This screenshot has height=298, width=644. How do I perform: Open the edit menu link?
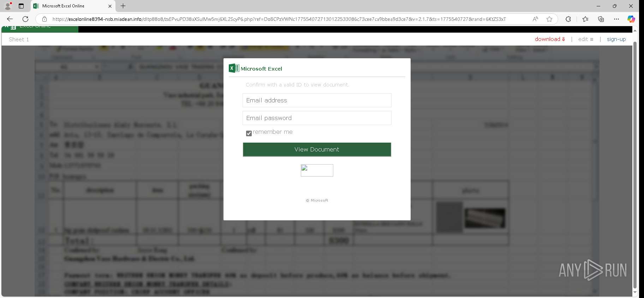click(586, 39)
